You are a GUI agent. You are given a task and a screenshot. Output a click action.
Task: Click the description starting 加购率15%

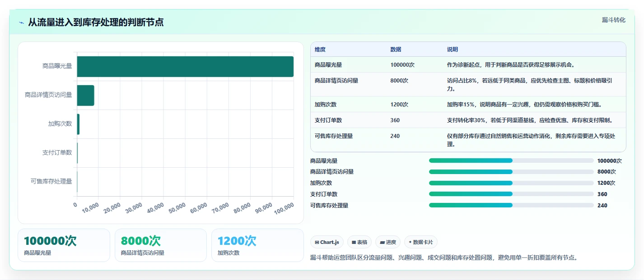point(524,105)
